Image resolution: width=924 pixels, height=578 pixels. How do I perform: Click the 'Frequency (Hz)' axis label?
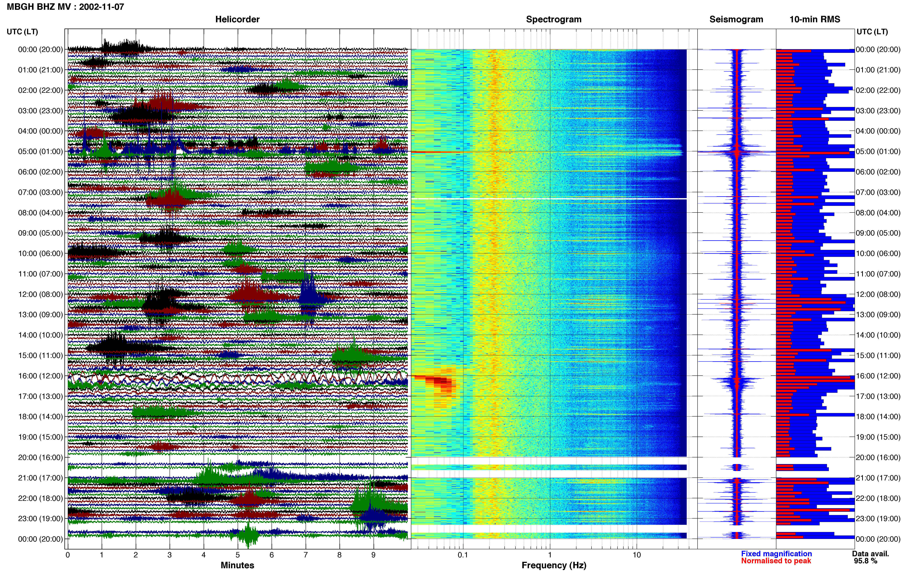coord(554,565)
